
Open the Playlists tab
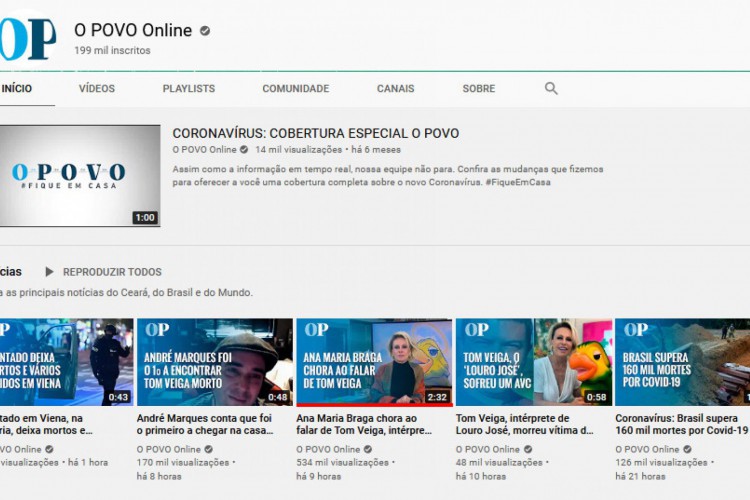[x=188, y=89]
